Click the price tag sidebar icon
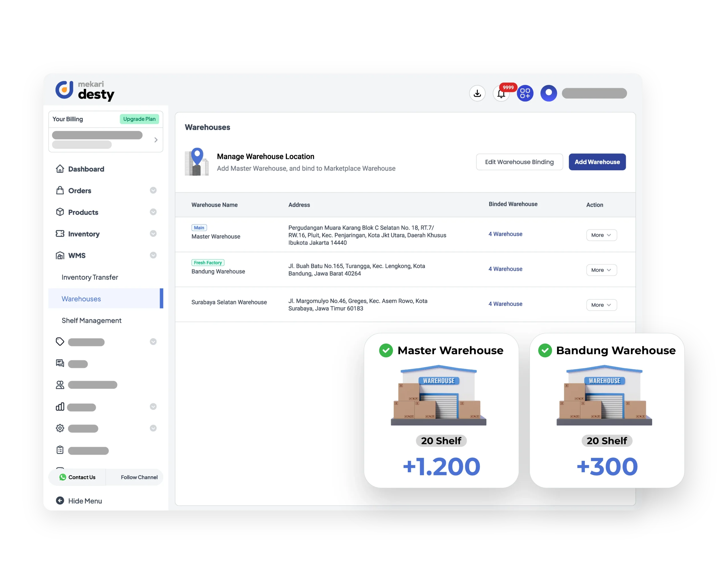 pyautogui.click(x=60, y=341)
